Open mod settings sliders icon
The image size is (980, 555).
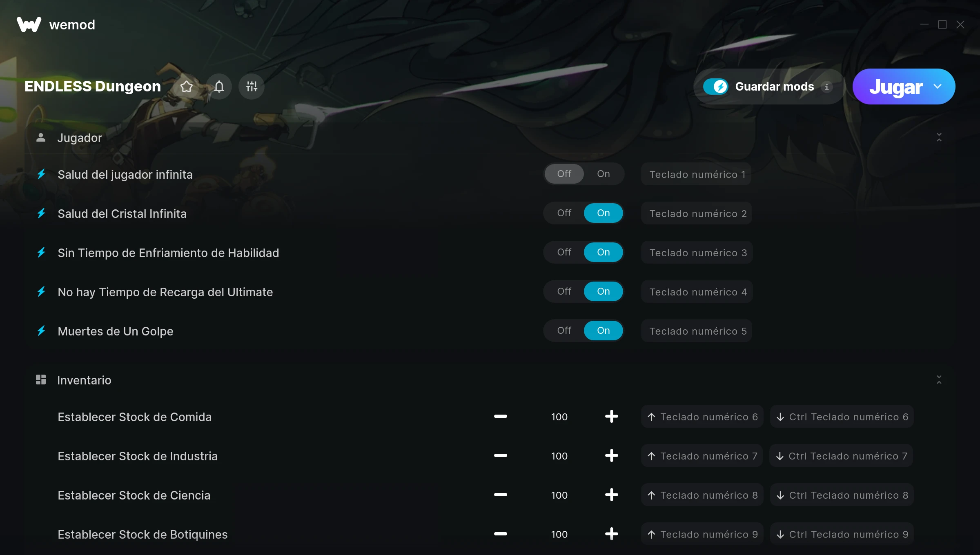click(252, 87)
